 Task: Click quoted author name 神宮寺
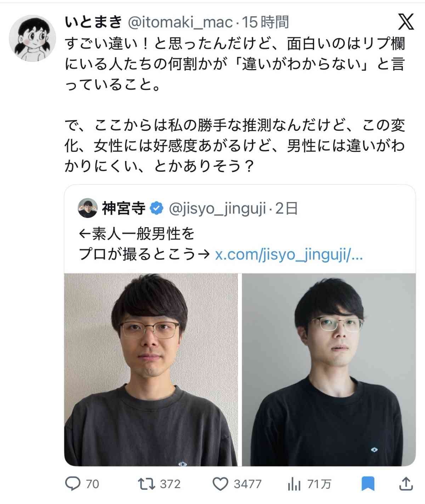(124, 209)
